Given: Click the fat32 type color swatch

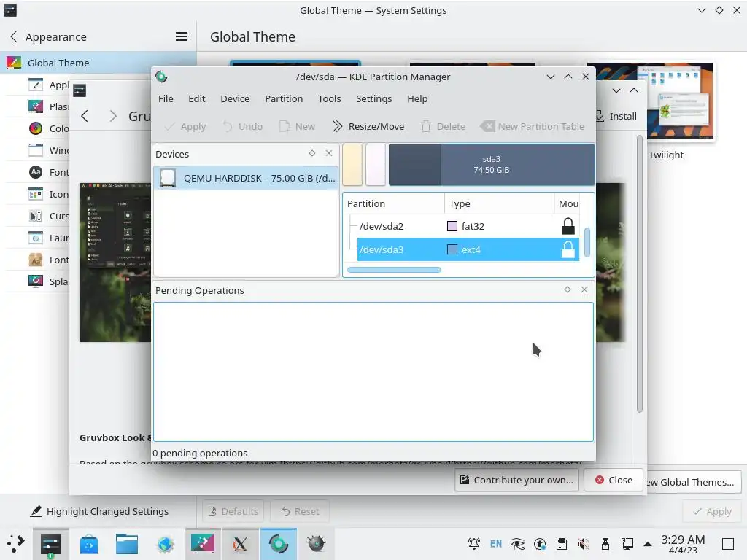Looking at the screenshot, I should point(452,226).
